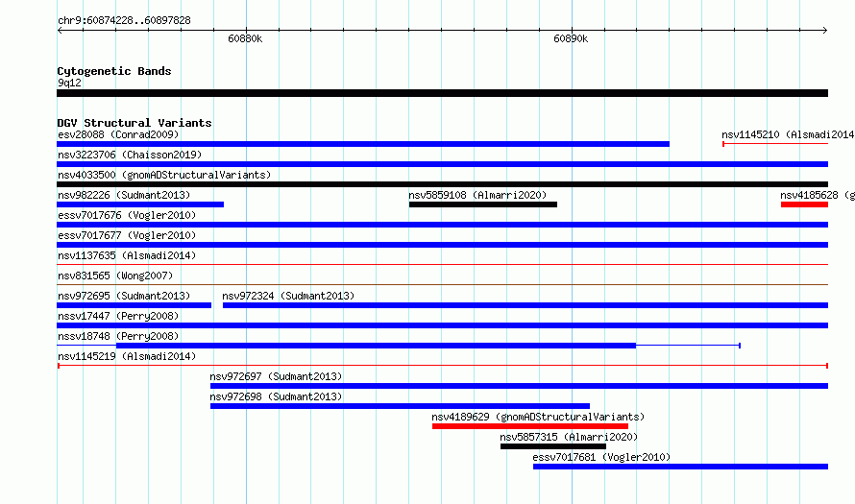Click the essv7017676 blue bar

pos(443,225)
